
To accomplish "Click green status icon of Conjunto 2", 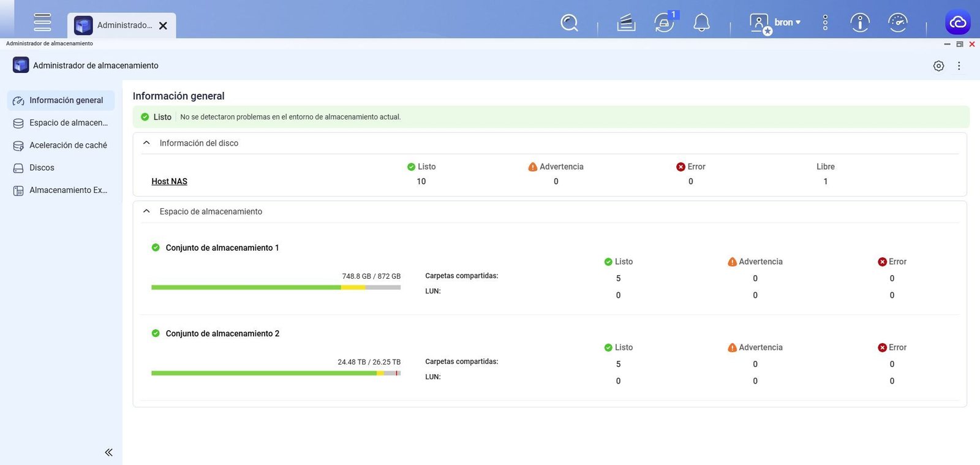I will tap(156, 333).
